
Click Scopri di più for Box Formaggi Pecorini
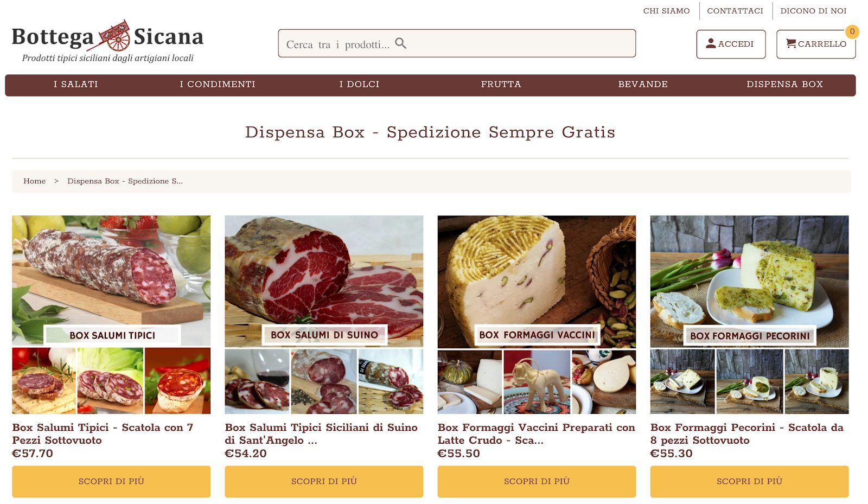coord(749,482)
